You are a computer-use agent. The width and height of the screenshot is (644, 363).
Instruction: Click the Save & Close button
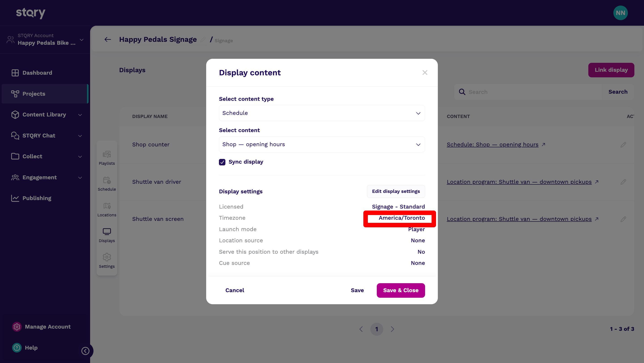400,290
